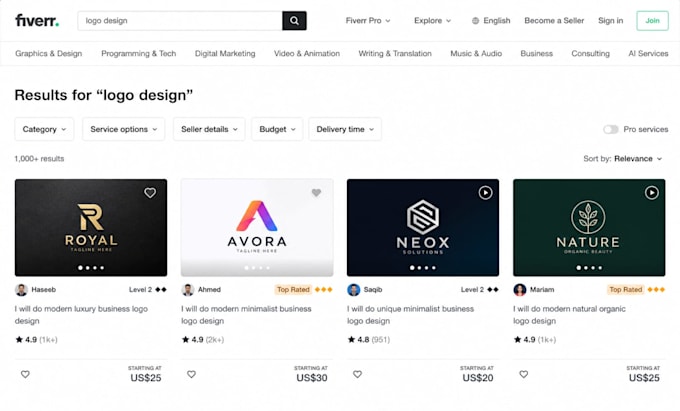Image resolution: width=680 pixels, height=411 pixels.
Task: Expand the Fiverr Pro menu
Action: coord(368,21)
